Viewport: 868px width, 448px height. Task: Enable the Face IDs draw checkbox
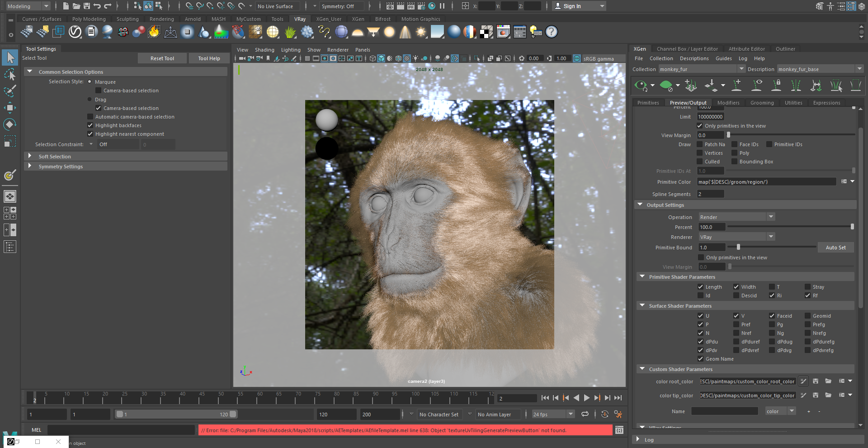[x=735, y=144]
